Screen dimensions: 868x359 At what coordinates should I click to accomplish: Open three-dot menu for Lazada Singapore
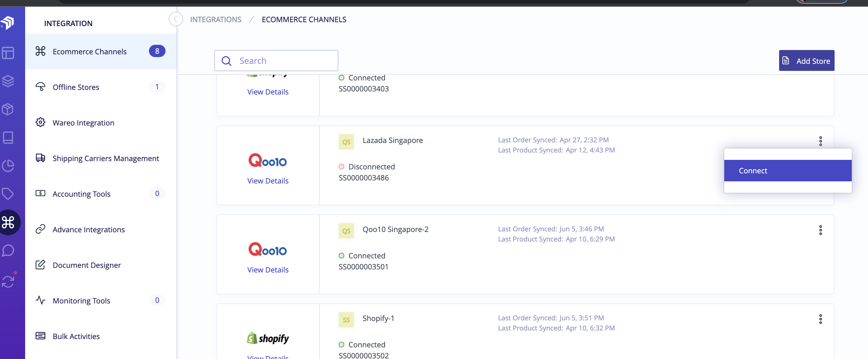[x=820, y=141]
